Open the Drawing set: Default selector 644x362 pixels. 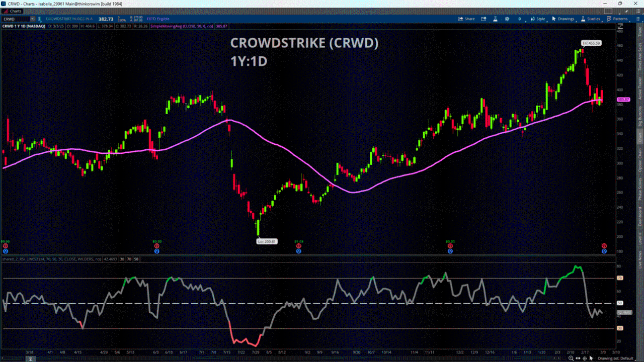[x=616, y=358]
